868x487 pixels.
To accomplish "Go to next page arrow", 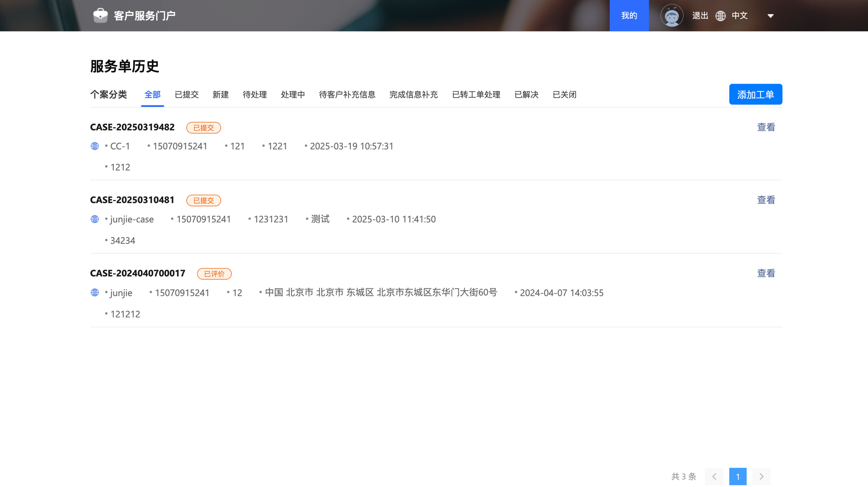I will click(761, 476).
